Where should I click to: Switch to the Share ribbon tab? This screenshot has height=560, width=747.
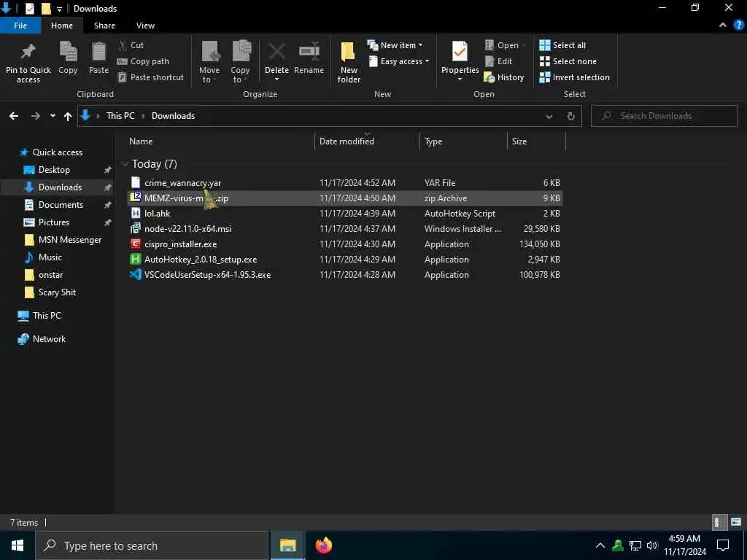104,26
